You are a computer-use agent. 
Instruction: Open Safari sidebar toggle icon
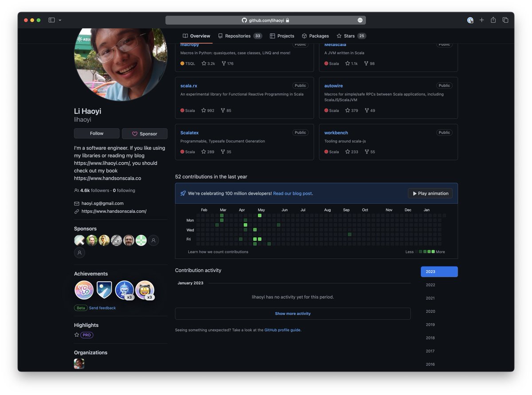[51, 20]
